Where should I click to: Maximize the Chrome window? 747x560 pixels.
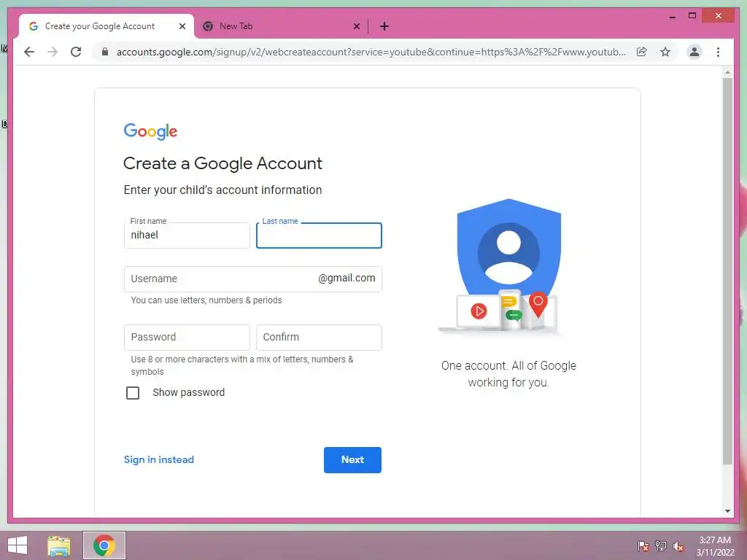point(692,16)
